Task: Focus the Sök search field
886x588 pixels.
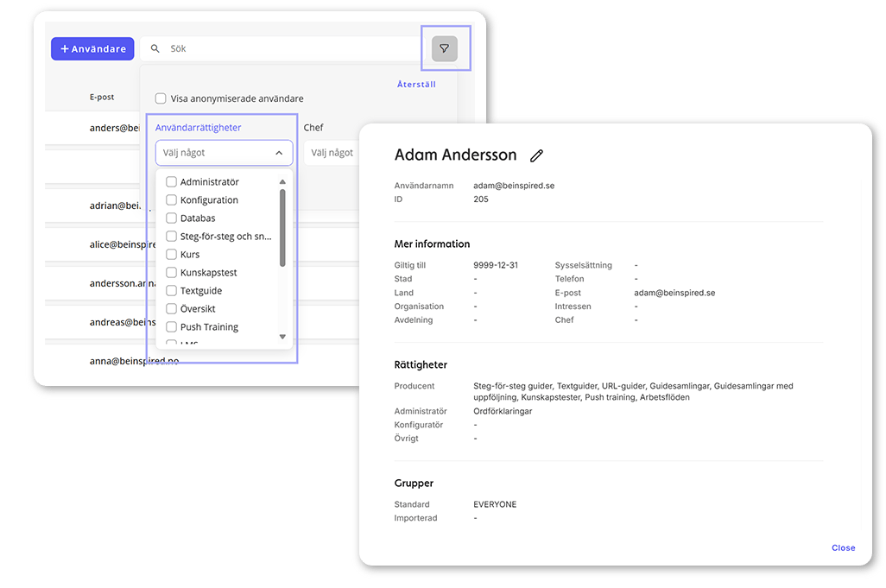Action: point(282,48)
